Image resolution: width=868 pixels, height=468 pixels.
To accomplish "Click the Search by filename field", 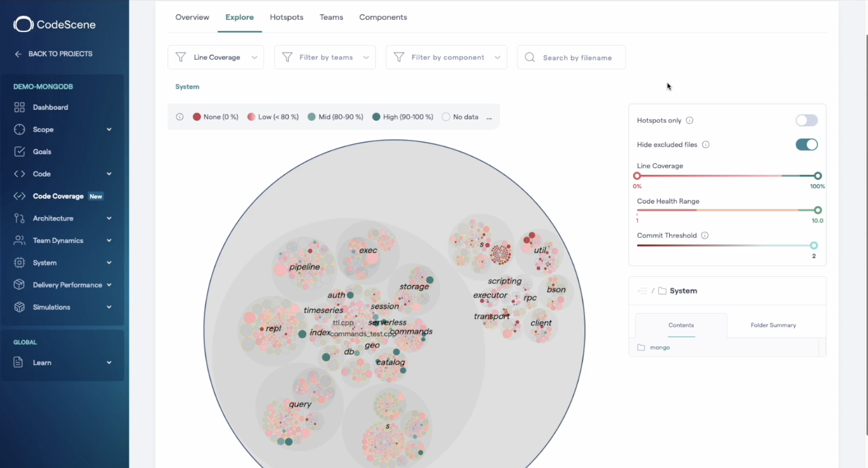I will tap(571, 57).
